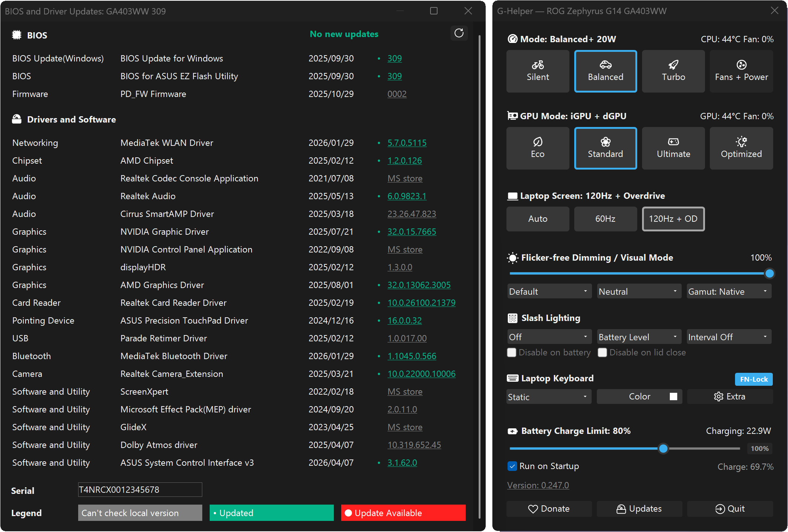Image resolution: width=788 pixels, height=532 pixels.
Task: Uncheck Run on Startup
Action: pos(512,466)
